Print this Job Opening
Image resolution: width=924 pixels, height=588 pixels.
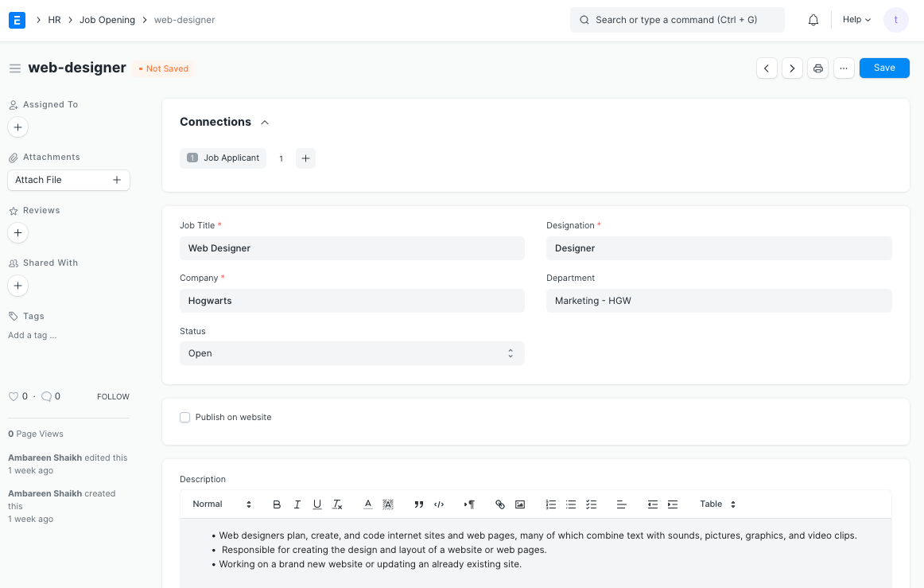tap(818, 68)
